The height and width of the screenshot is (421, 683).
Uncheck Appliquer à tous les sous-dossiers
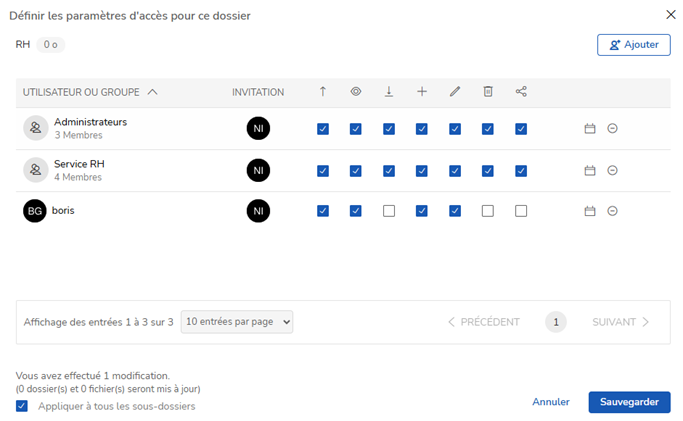pyautogui.click(x=22, y=406)
